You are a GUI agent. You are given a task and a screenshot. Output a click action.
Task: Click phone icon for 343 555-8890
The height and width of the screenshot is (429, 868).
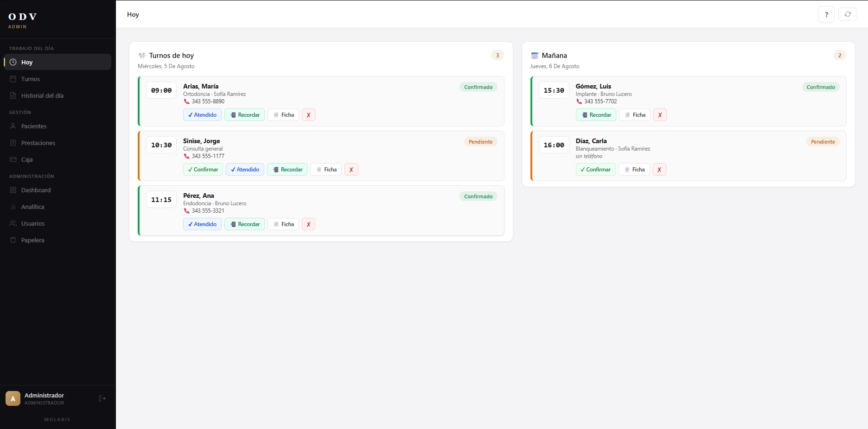pos(186,101)
